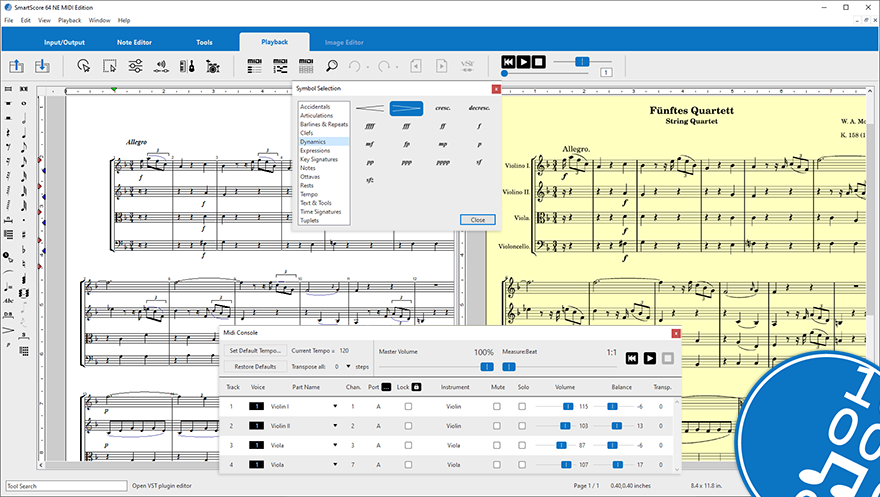This screenshot has width=880, height=497.
Task: Open Part Name dropdown for track 4
Action: [335, 464]
